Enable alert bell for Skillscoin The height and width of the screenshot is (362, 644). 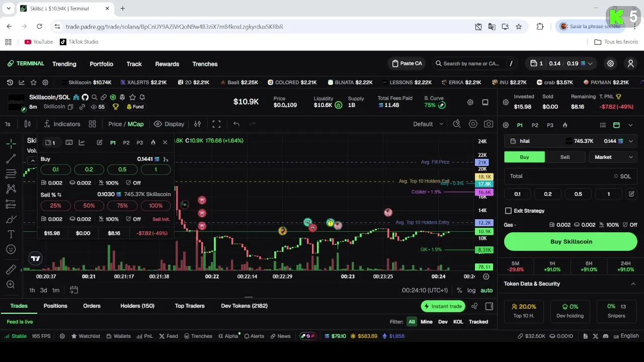click(142, 97)
